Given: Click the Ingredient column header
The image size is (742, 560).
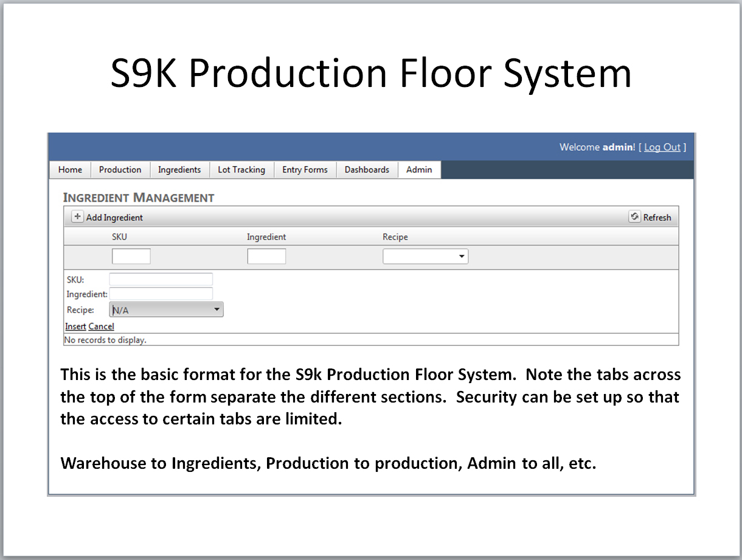Looking at the screenshot, I should (x=266, y=237).
